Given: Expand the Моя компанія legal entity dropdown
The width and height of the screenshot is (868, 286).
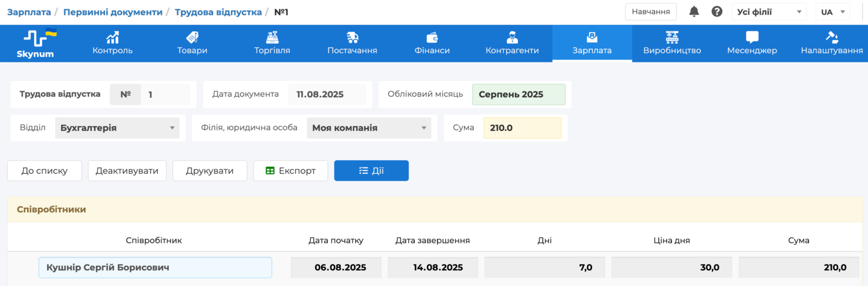Looking at the screenshot, I should point(369,128).
